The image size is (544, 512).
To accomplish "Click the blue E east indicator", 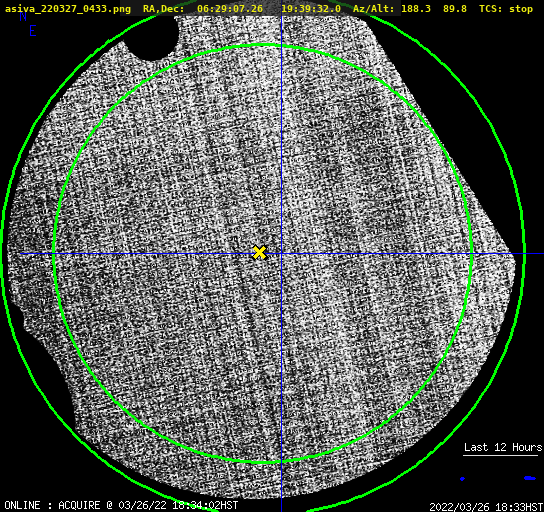I will [33, 31].
